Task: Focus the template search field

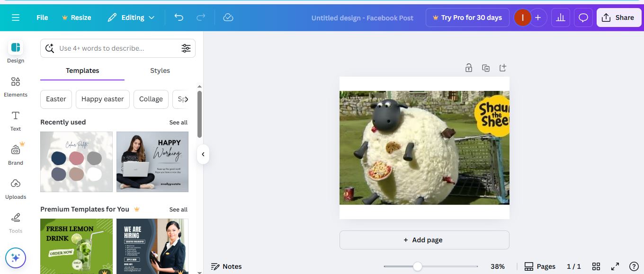Action: click(x=118, y=48)
